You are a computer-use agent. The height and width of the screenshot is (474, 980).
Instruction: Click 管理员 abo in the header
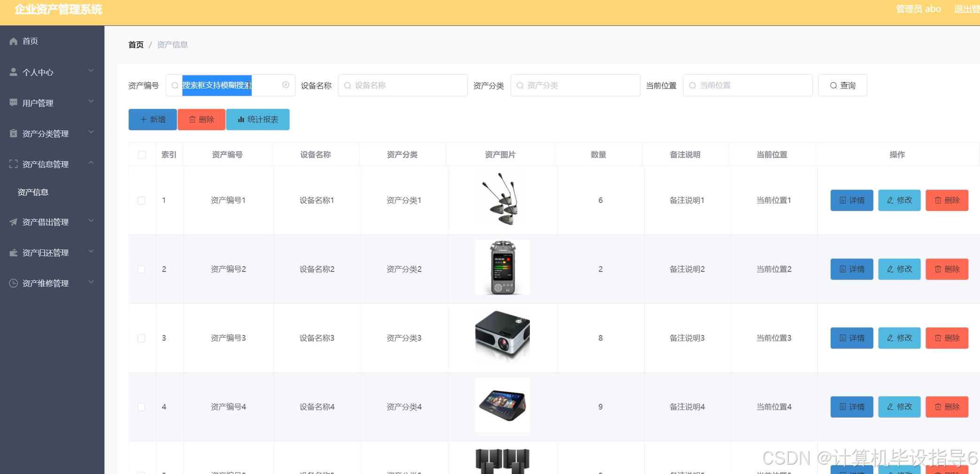click(x=918, y=9)
